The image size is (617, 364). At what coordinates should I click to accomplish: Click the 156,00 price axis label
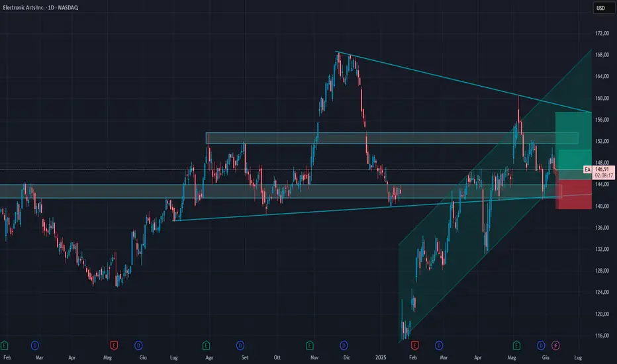[x=602, y=120]
